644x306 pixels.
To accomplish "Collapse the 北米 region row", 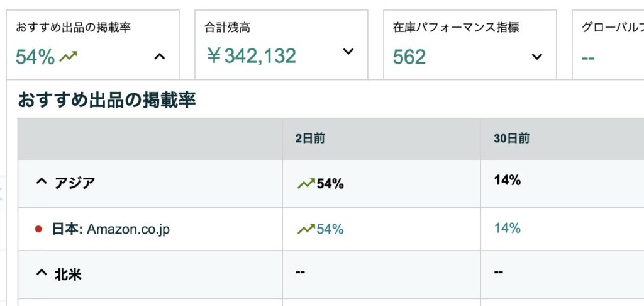I will tap(42, 273).
